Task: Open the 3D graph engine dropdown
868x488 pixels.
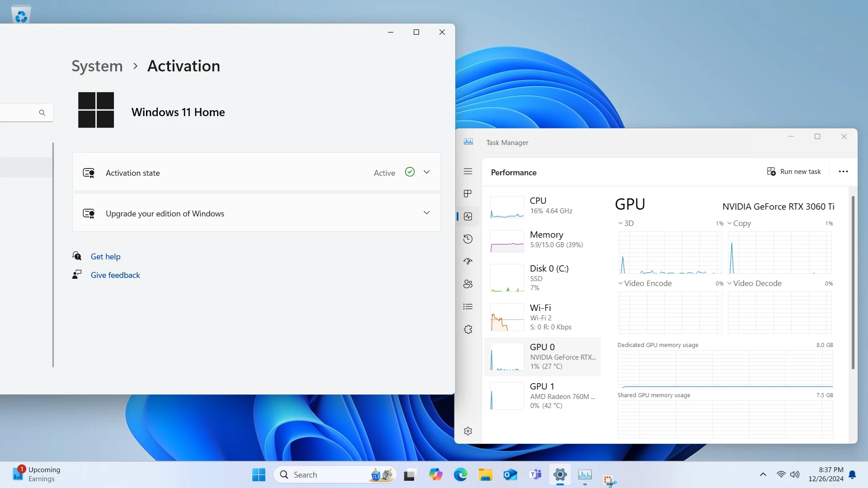Action: [x=626, y=223]
